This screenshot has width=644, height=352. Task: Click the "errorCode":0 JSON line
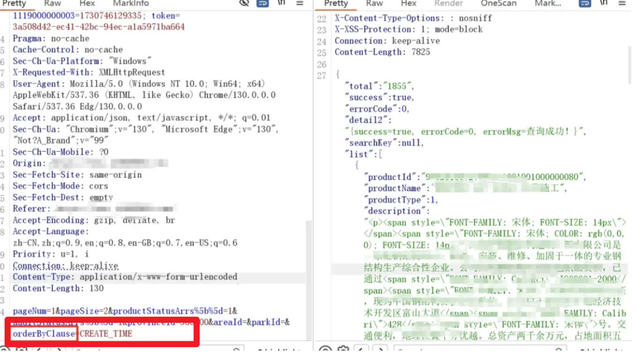pos(377,109)
